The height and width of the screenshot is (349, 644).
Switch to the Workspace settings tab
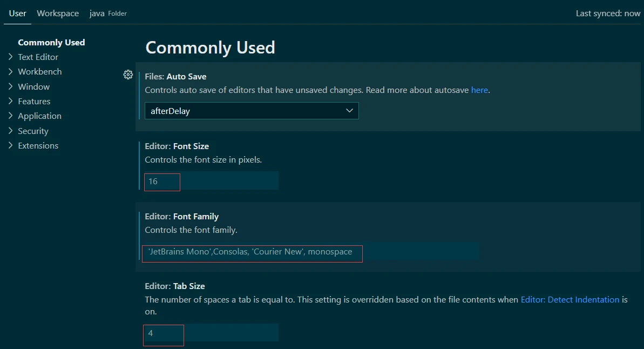pos(58,13)
